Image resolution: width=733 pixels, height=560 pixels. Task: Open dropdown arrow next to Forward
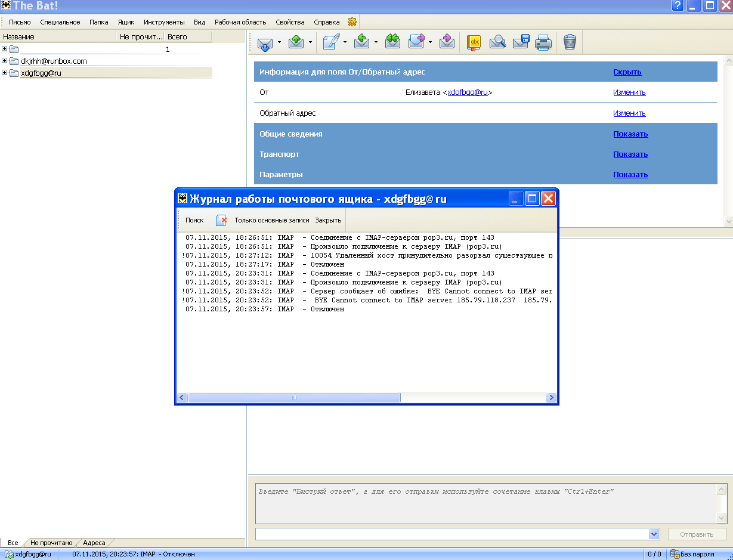pyautogui.click(x=430, y=42)
